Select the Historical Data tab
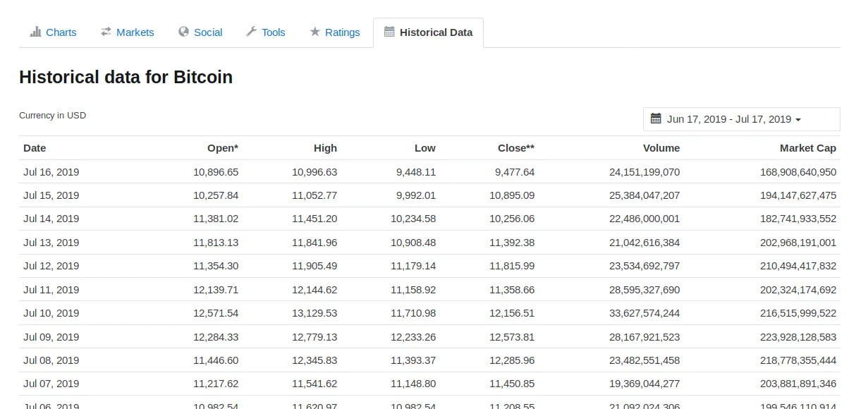Image resolution: width=868 pixels, height=409 pixels. click(x=428, y=32)
